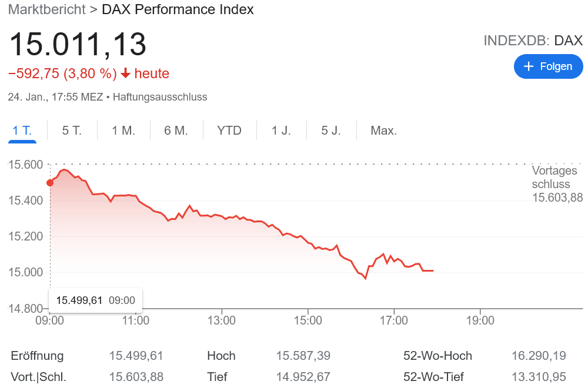588x391 pixels.
Task: Click the red down arrow beside heute
Action: coord(125,74)
